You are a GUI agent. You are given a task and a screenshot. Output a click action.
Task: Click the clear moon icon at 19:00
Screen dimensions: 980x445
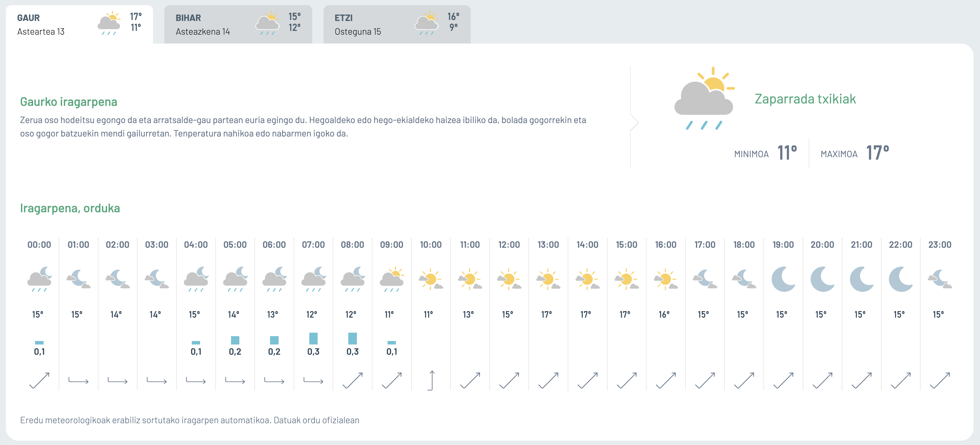[783, 279]
